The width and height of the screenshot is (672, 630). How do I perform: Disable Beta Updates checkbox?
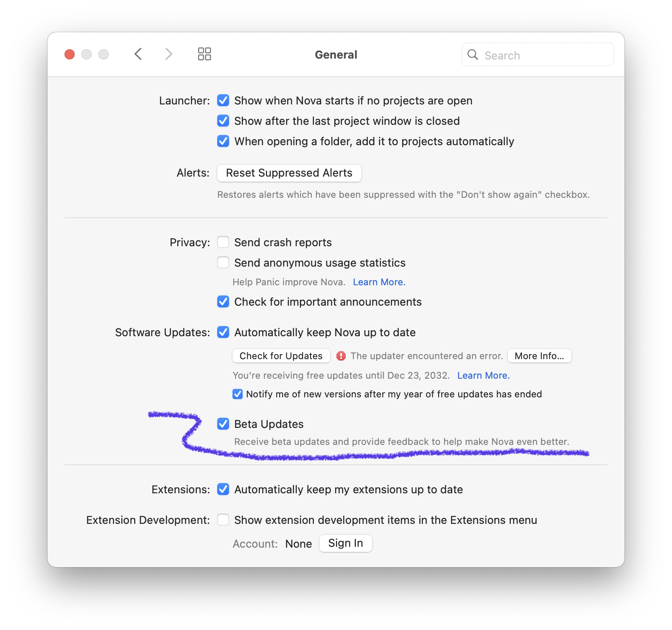point(223,424)
